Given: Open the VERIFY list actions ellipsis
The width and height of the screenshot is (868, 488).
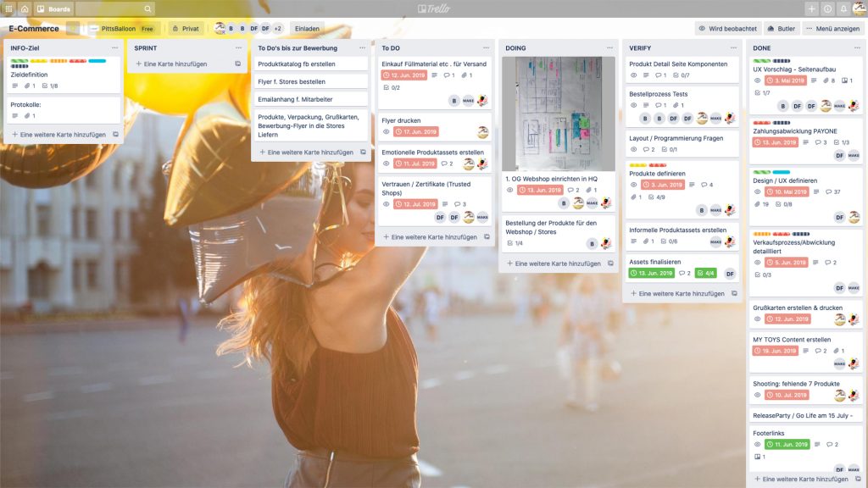Looking at the screenshot, I should click(x=732, y=48).
